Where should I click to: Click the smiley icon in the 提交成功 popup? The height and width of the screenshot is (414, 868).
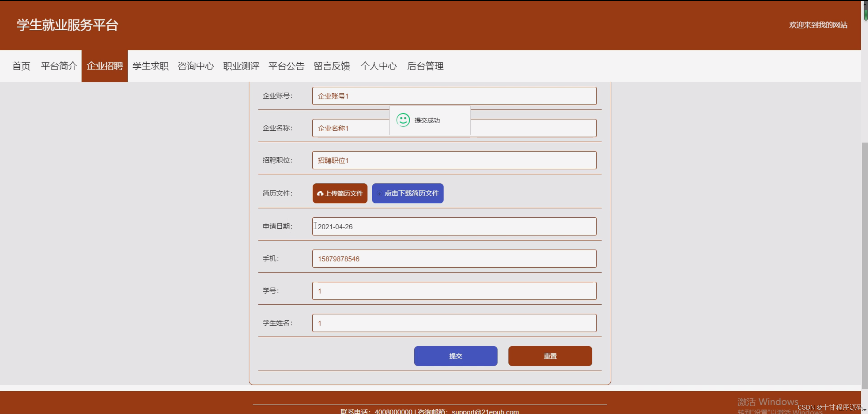coord(403,120)
